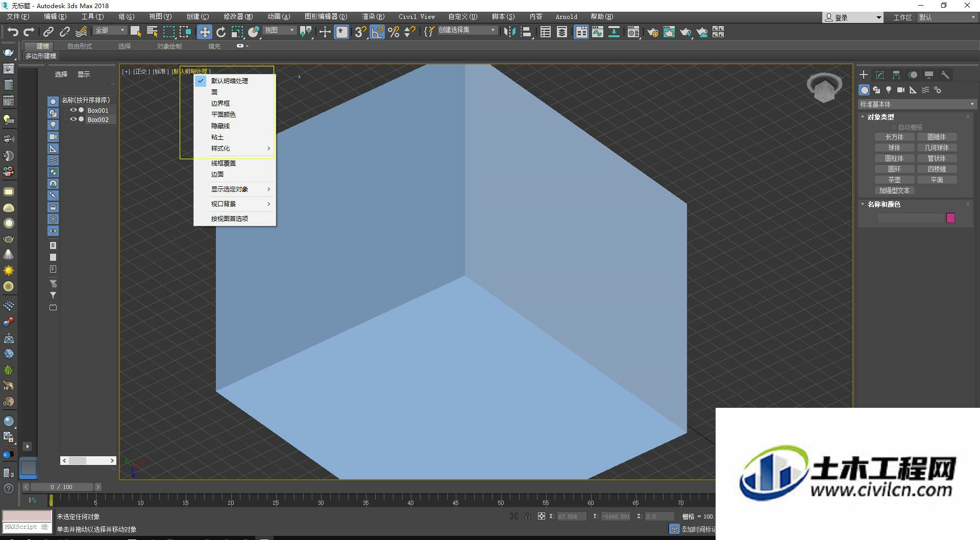Open the 全部 selection filter dropdown

point(110,31)
